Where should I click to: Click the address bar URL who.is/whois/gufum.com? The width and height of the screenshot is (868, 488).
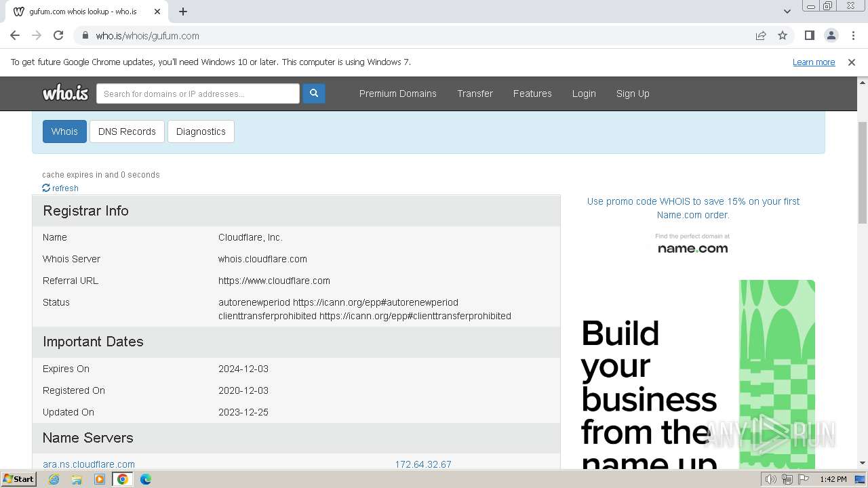[x=147, y=36]
